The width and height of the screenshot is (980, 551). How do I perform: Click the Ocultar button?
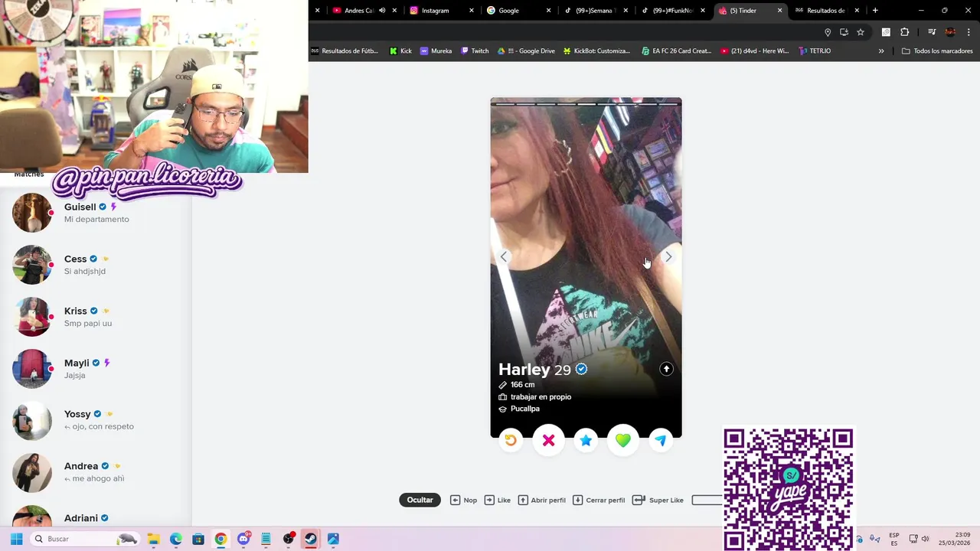420,500
